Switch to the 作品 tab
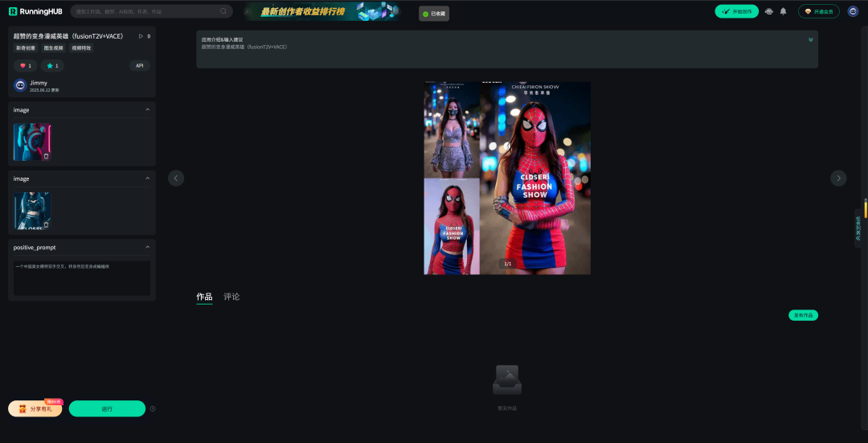This screenshot has height=443, width=868. click(x=204, y=297)
